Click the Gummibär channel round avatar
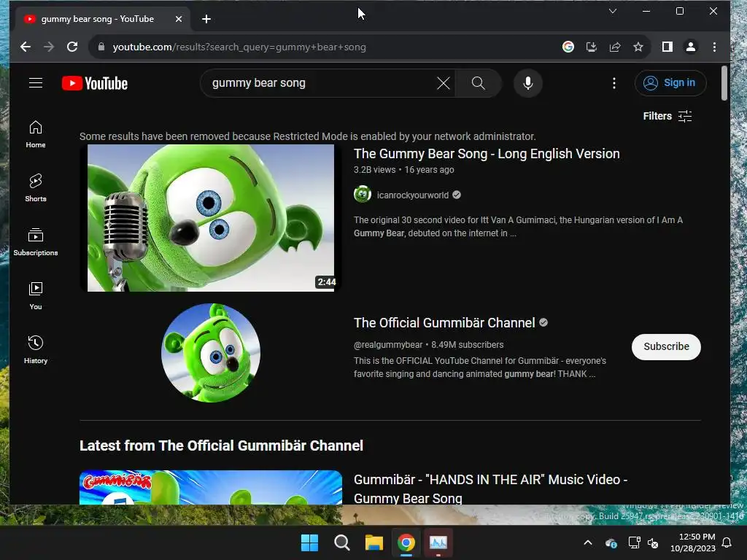Screen dimensions: 747x560 click(x=211, y=353)
